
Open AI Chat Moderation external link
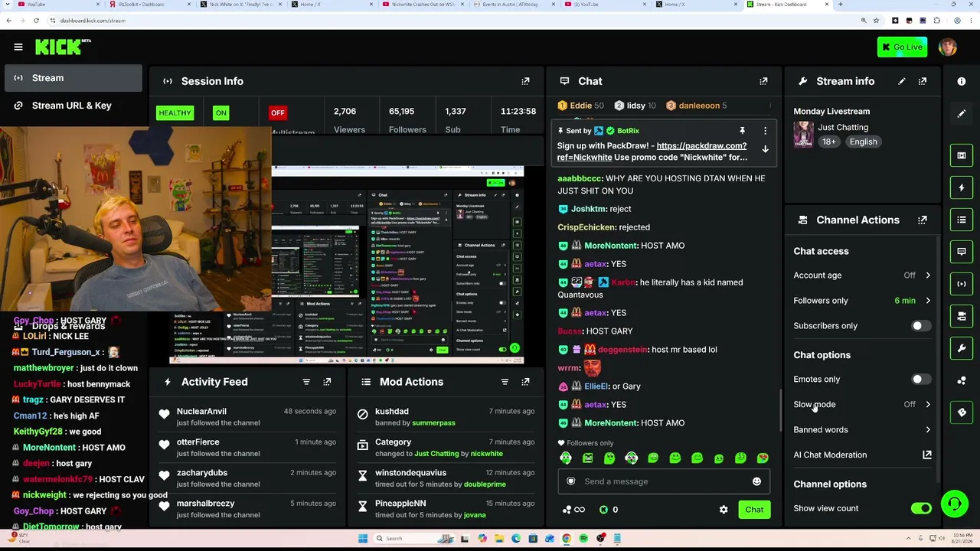pyautogui.click(x=926, y=455)
